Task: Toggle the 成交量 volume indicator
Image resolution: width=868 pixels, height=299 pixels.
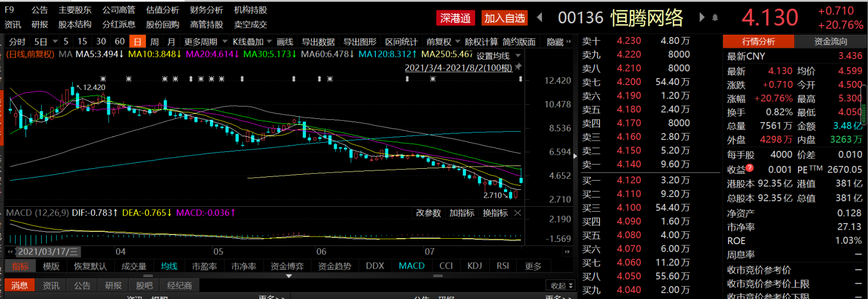Action: (x=133, y=266)
